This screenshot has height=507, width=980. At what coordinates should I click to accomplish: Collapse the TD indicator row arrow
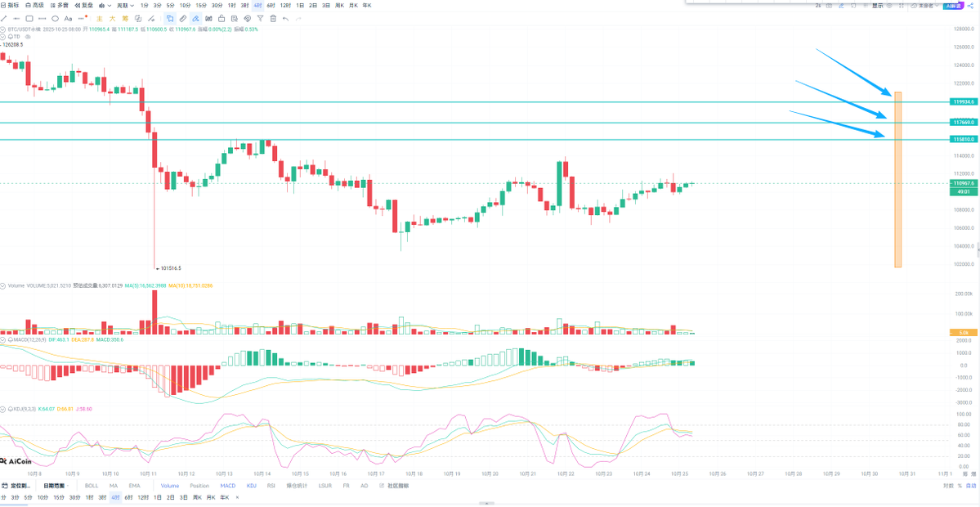coord(3,37)
